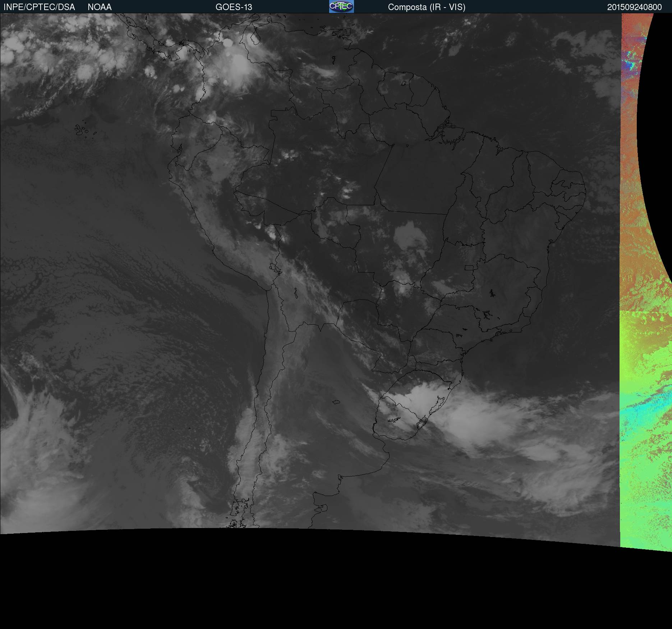Click the CPTEC logo icon
The height and width of the screenshot is (629, 672).
pos(341,6)
